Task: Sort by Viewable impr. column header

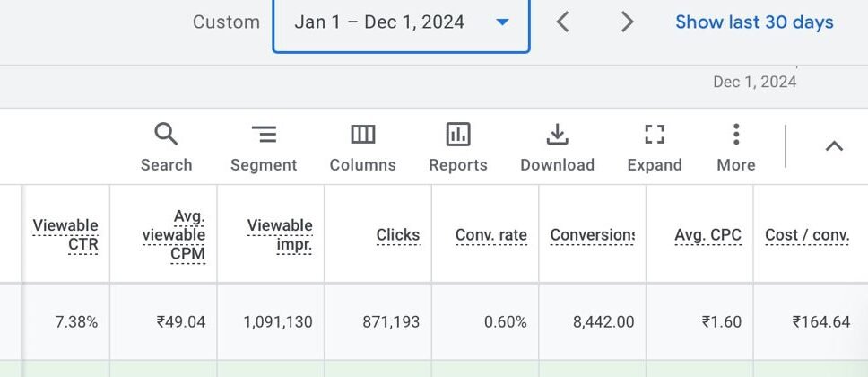Action: (280, 234)
